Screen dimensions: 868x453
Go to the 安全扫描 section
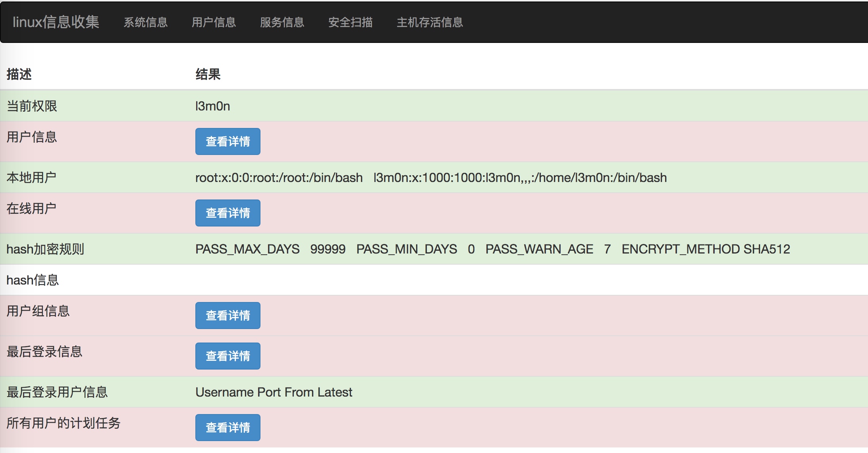click(x=350, y=22)
